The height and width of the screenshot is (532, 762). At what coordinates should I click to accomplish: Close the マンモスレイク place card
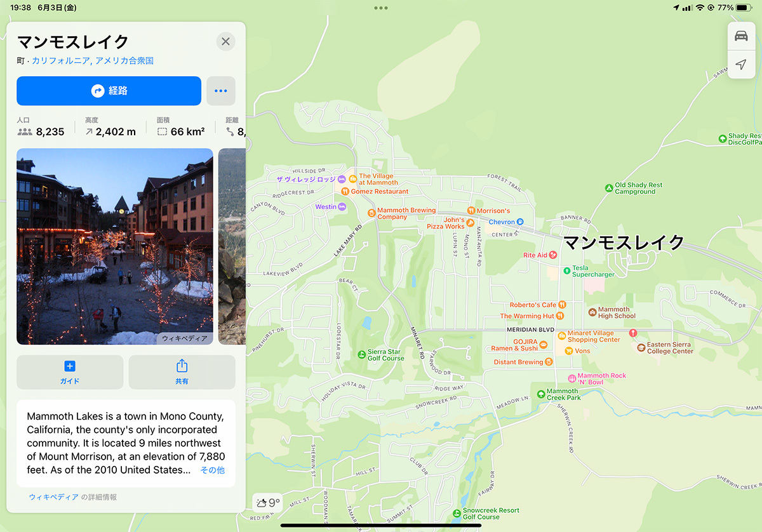click(x=225, y=42)
